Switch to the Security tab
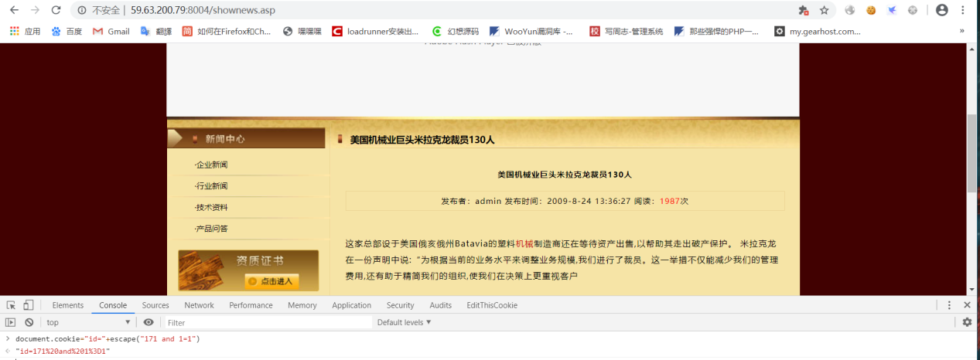Image resolution: width=980 pixels, height=360 pixels. click(x=401, y=305)
